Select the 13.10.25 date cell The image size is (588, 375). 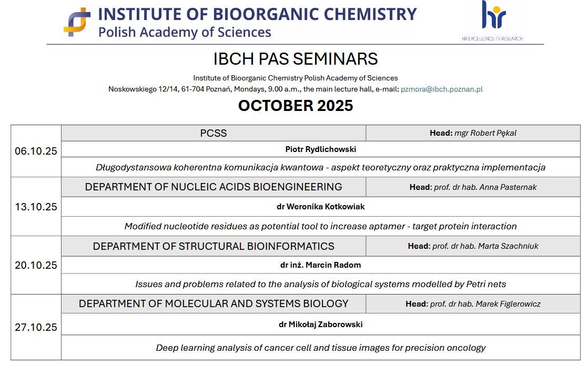click(36, 207)
